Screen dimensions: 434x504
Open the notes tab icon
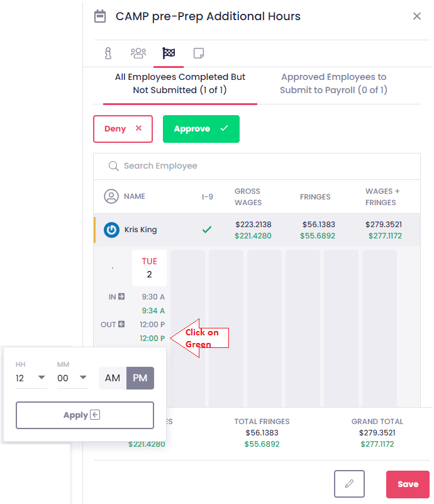199,53
